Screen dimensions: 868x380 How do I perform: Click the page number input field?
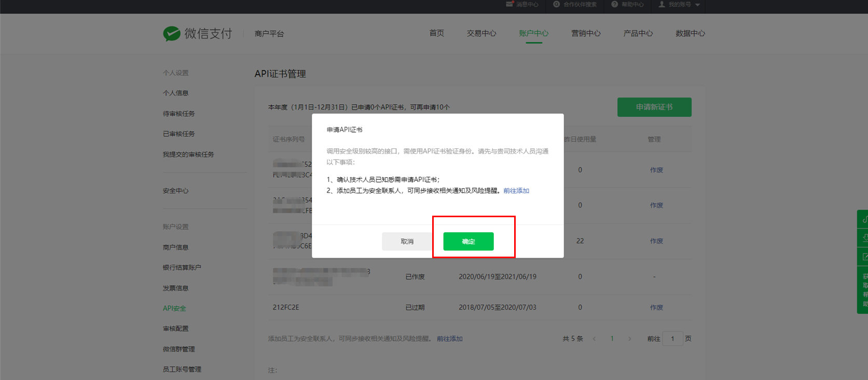tap(672, 339)
